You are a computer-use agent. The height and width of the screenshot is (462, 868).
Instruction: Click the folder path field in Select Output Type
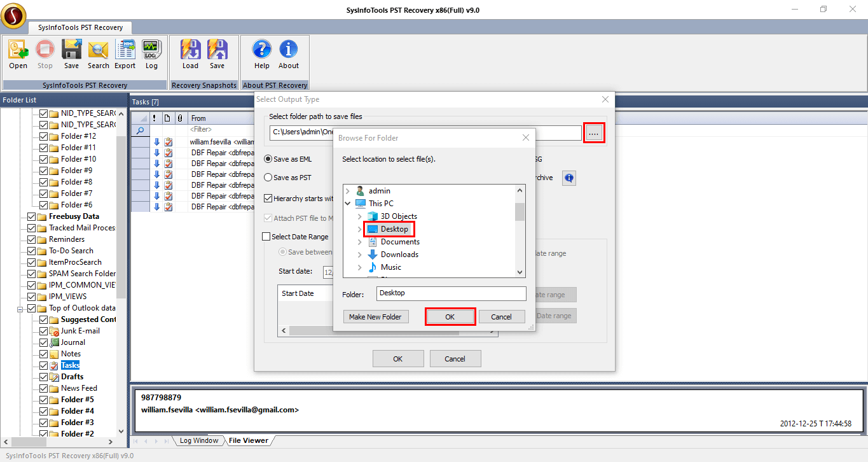click(425, 132)
